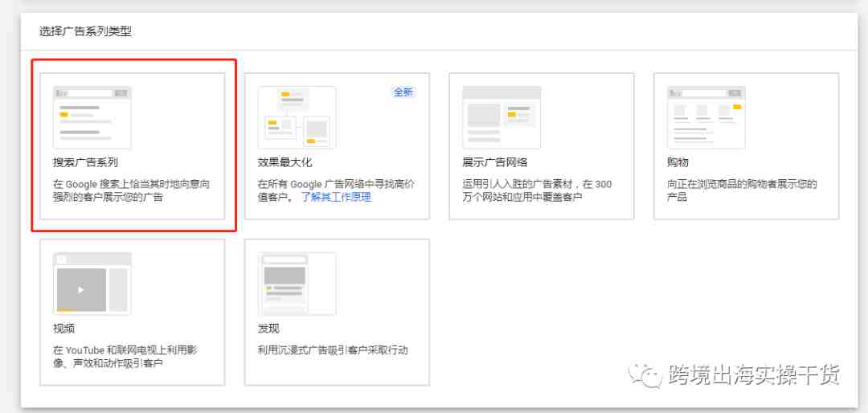Click the 全新 badge on 效果最大化
This screenshot has width=868, height=413.
403,92
